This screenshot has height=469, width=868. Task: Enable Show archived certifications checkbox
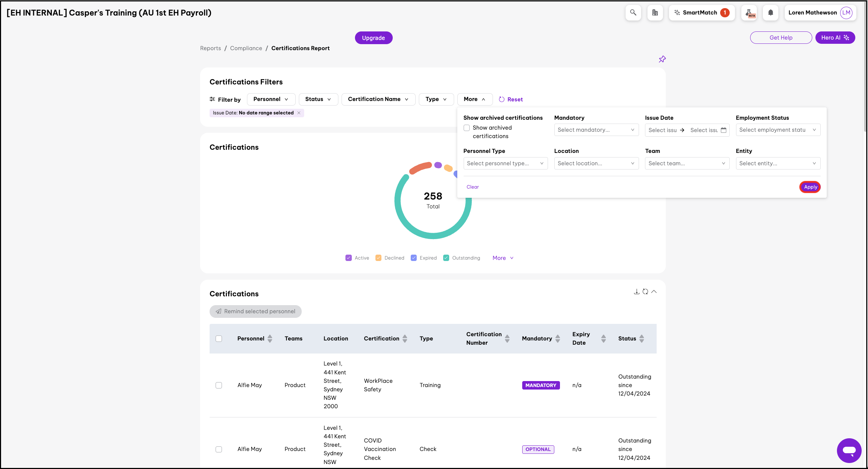point(467,128)
